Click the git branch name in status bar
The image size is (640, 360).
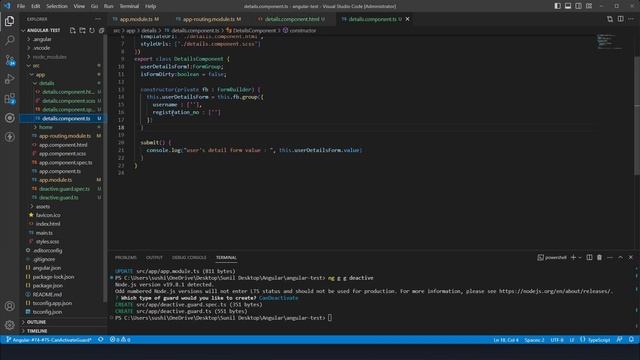pos(49,340)
